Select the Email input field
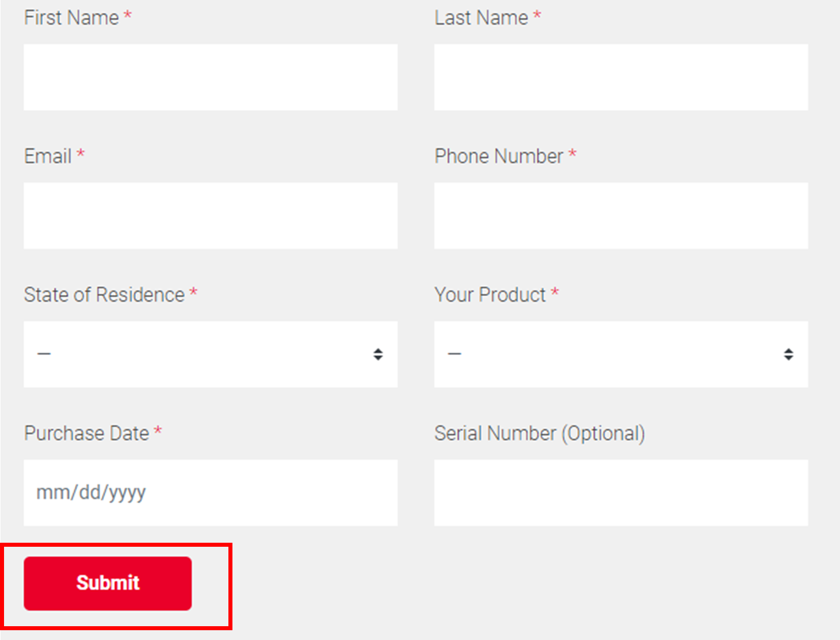 (211, 216)
